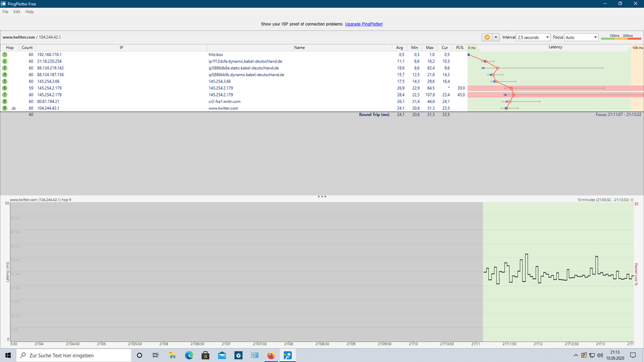Select hop 8 green circle icon
The height and width of the screenshot is (362, 644).
5,101
